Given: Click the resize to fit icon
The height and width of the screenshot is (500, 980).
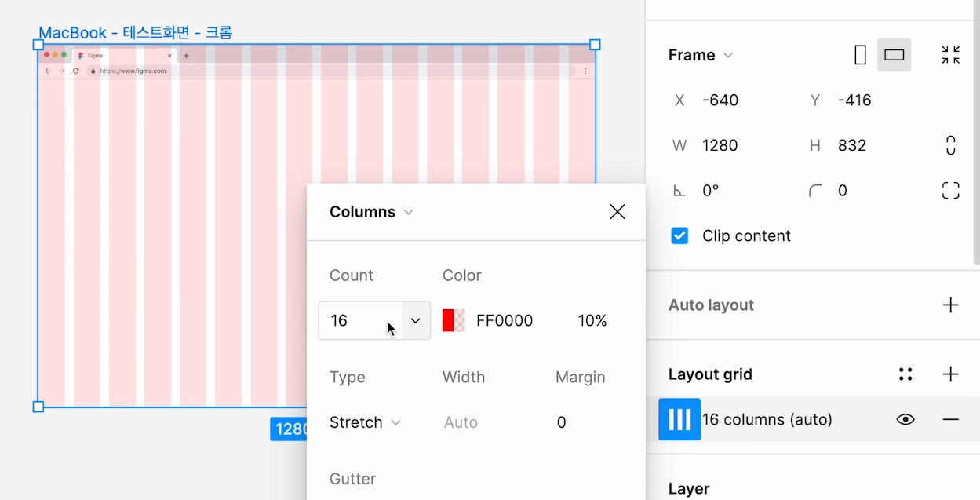Looking at the screenshot, I should coord(950,55).
